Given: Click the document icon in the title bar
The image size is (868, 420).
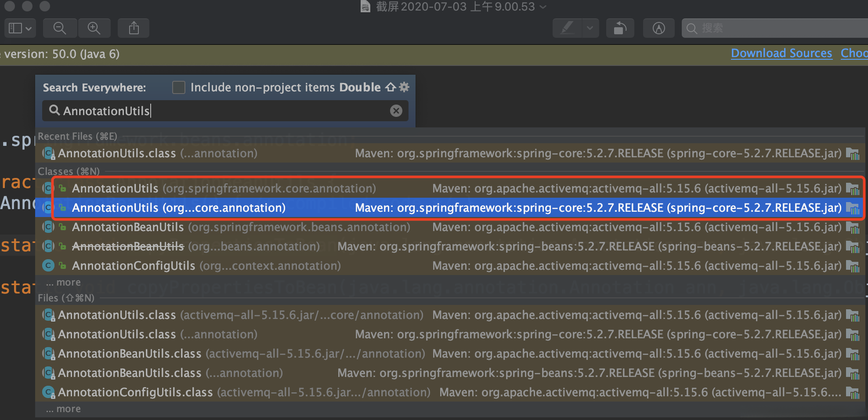Looking at the screenshot, I should [x=365, y=6].
